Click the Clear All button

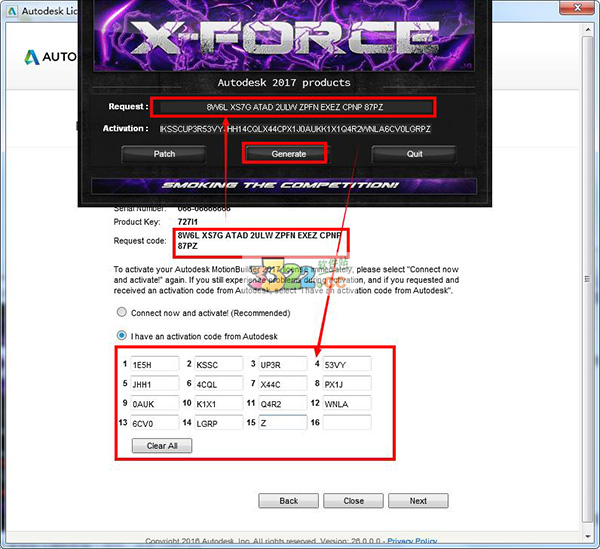162,446
